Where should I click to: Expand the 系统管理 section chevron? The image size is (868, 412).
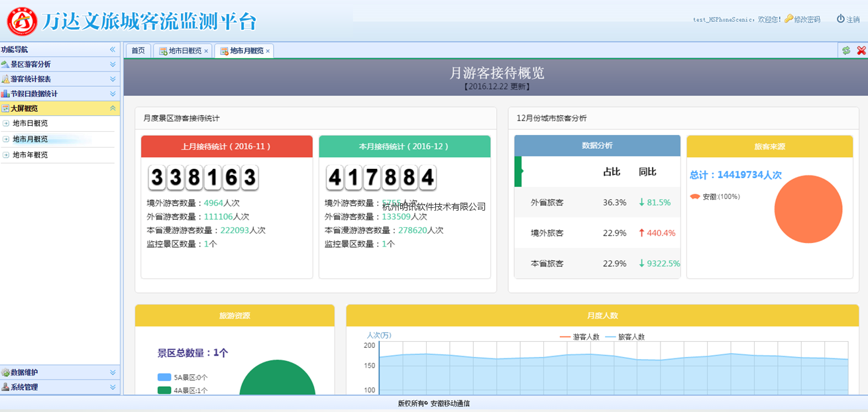[113, 387]
